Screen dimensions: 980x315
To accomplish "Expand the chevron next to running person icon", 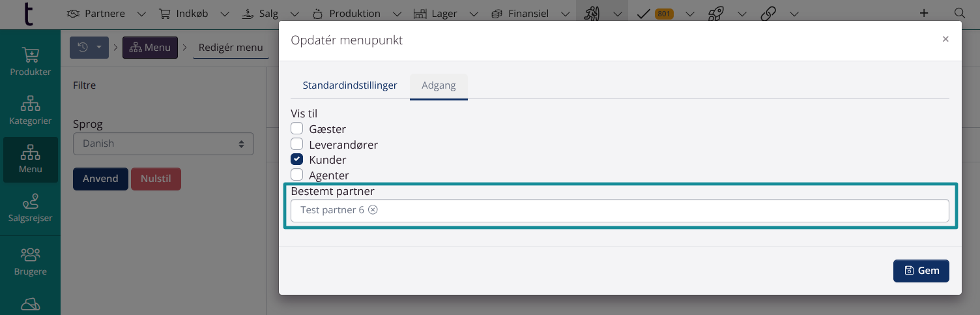I will coord(616,14).
